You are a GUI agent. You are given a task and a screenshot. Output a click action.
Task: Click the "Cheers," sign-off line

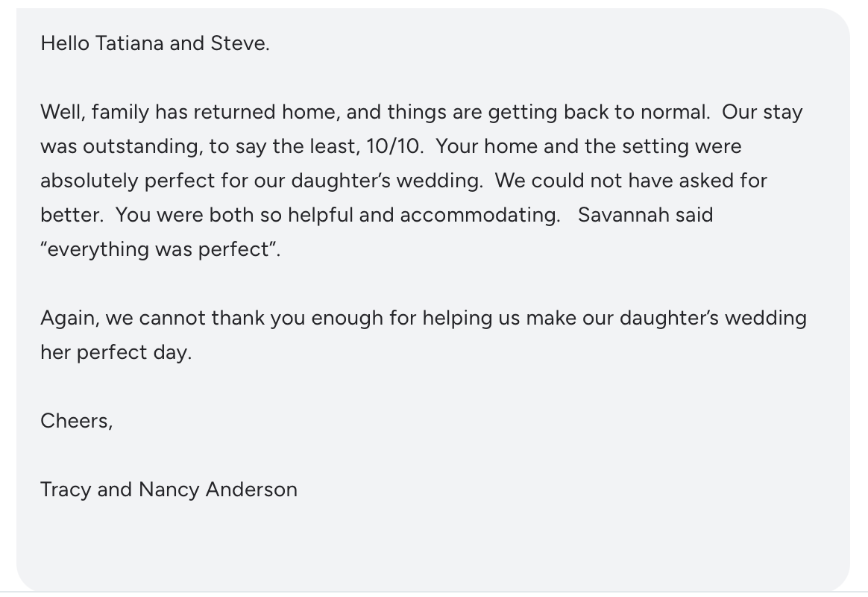76,421
